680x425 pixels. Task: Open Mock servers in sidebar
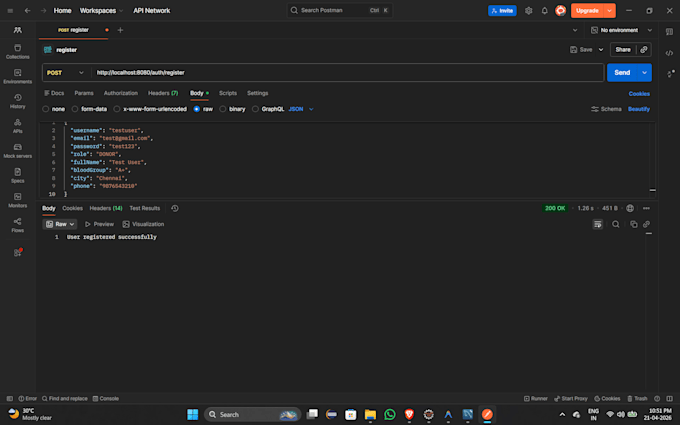pyautogui.click(x=17, y=150)
